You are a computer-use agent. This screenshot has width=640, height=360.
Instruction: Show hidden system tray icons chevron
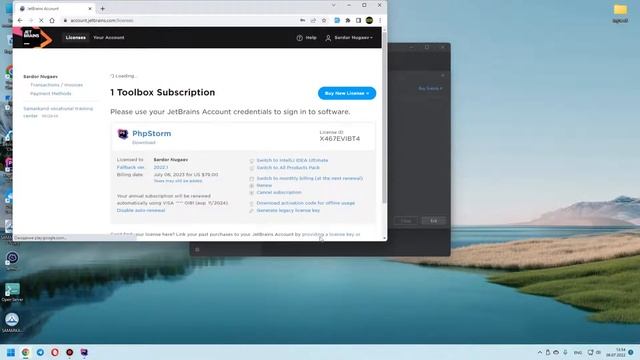(x=540, y=352)
